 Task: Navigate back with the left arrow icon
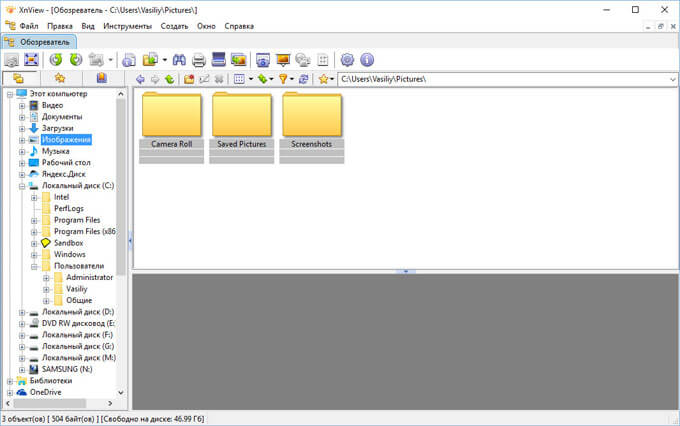pyautogui.click(x=140, y=79)
